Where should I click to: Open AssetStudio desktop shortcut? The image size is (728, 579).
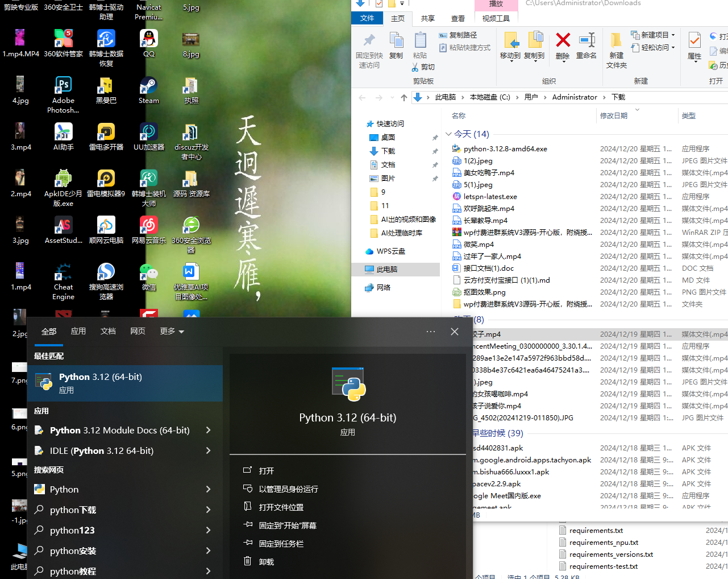63,230
